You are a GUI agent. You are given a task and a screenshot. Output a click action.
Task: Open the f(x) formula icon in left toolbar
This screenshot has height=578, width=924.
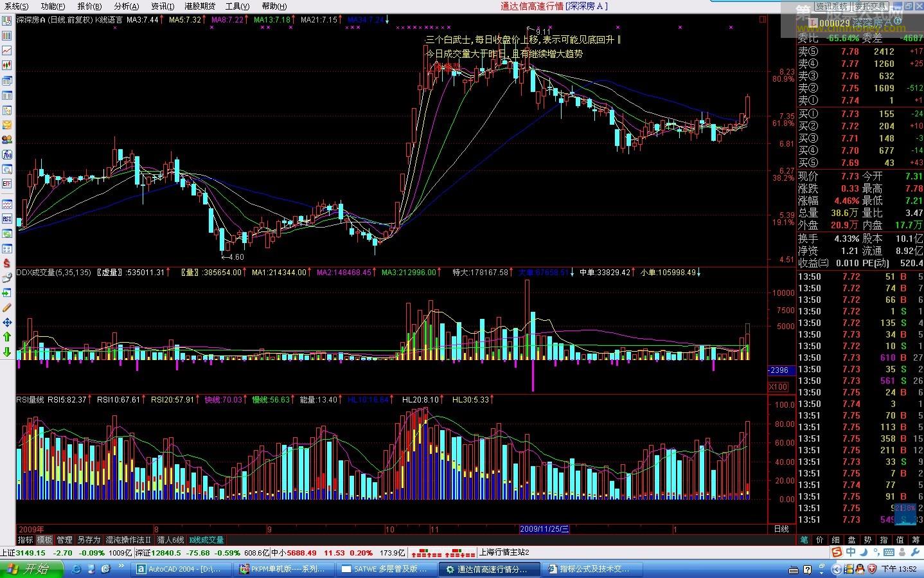pos(7,154)
